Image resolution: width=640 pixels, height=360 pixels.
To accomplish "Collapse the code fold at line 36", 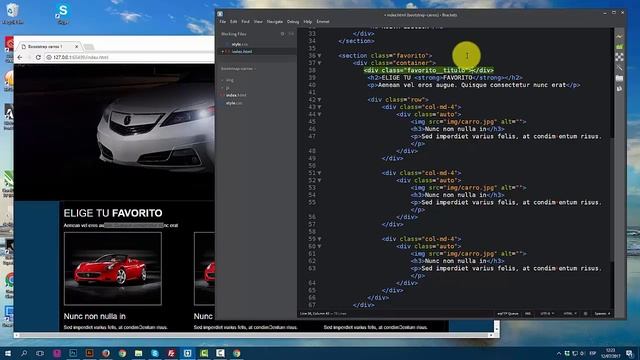I will (319, 56).
